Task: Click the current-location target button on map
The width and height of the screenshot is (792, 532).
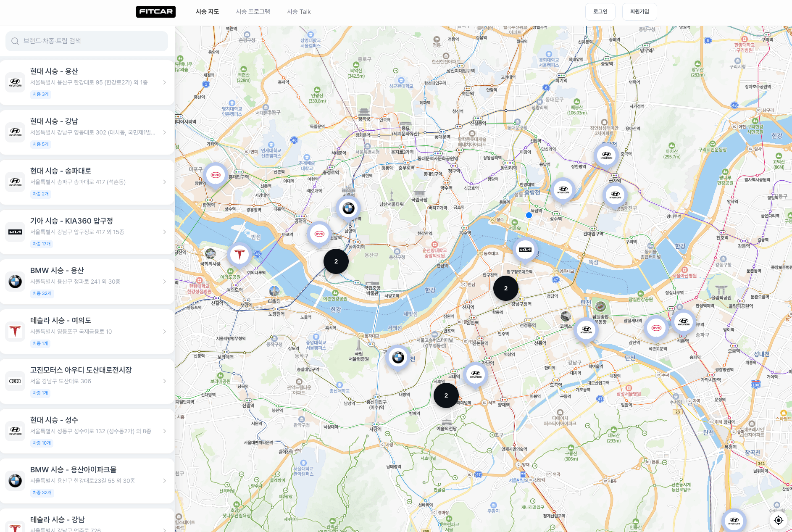Action: click(779, 520)
